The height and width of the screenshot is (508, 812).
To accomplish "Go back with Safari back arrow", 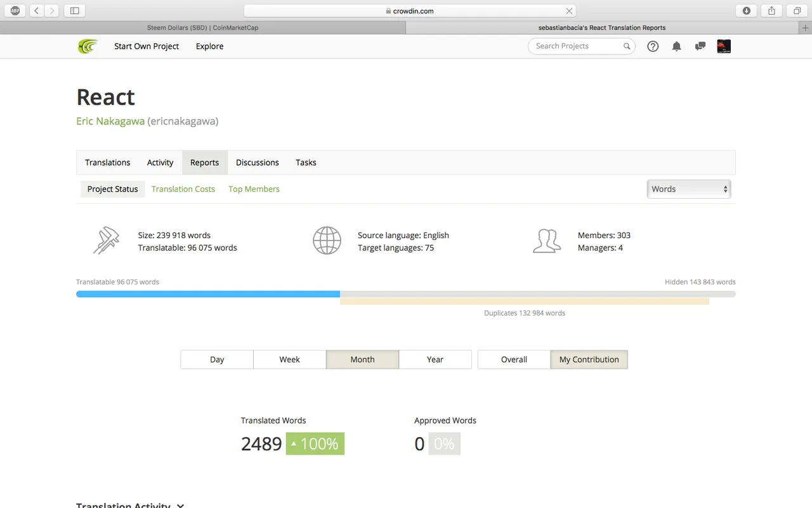I will coord(36,11).
